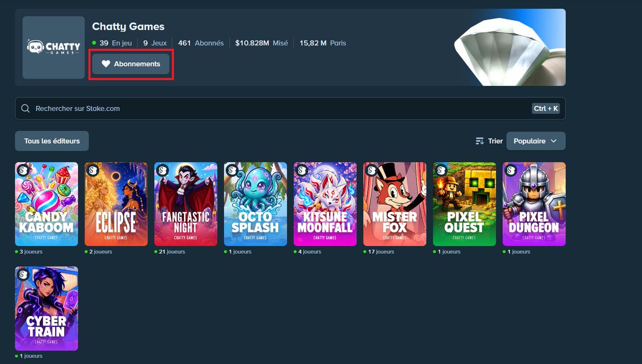
Task: Click '4 joueurs' under Kitsune Moonfall
Action: click(309, 252)
